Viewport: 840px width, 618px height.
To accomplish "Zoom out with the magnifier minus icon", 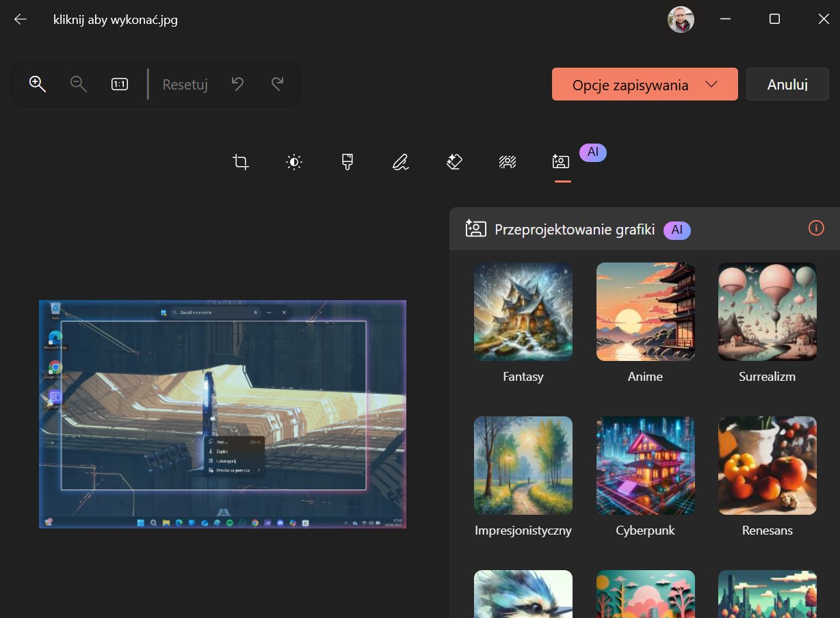I will click(x=79, y=84).
